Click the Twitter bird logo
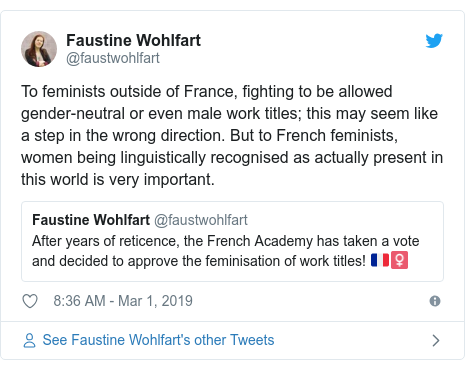The height and width of the screenshot is (370, 465). click(x=434, y=41)
